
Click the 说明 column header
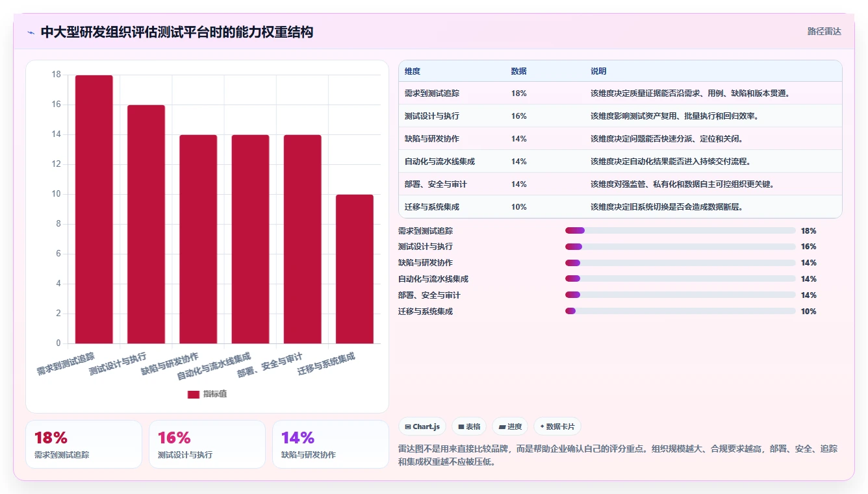point(598,71)
